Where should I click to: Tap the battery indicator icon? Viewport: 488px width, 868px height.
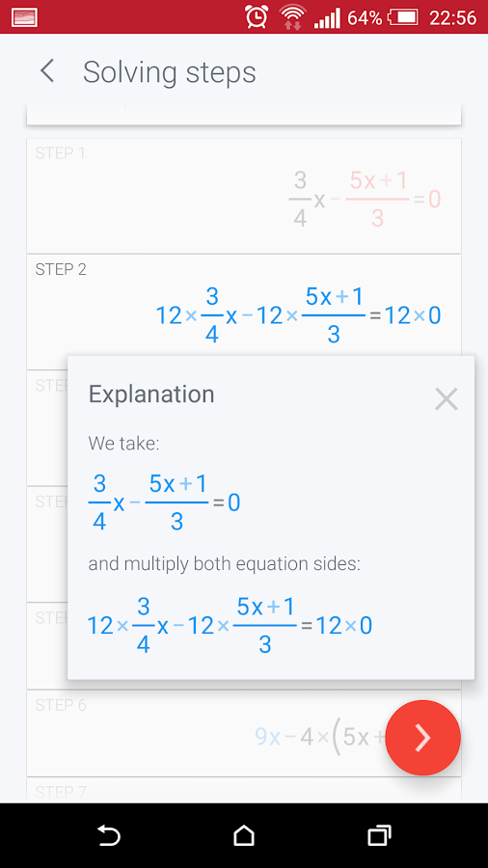point(403,17)
